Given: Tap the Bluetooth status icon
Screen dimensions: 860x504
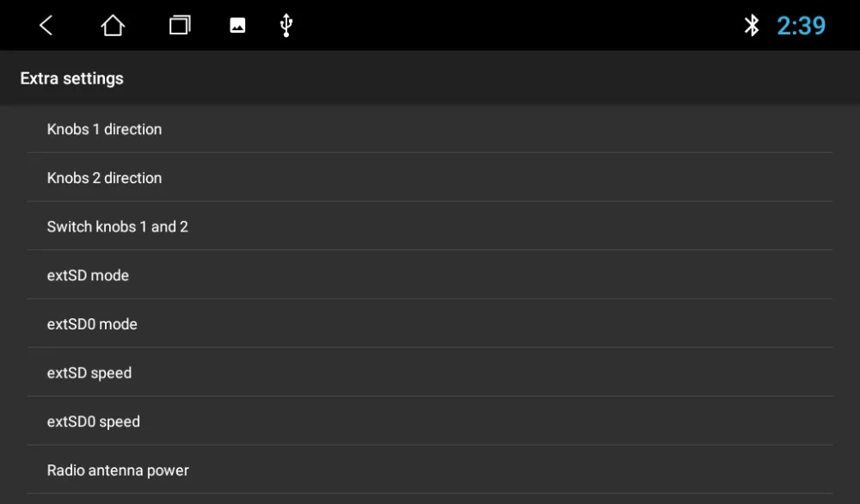Looking at the screenshot, I should tap(752, 25).
